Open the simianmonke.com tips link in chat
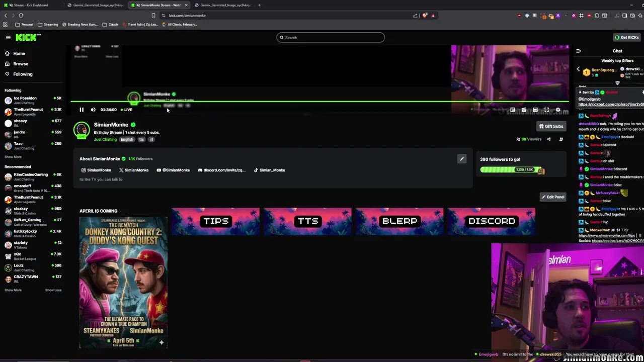 click(607, 235)
